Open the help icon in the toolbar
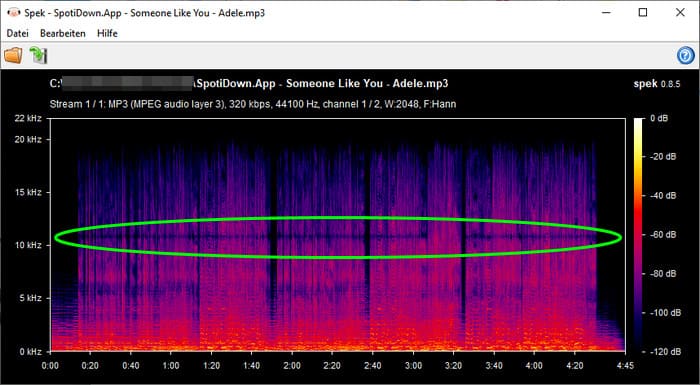This screenshot has width=700, height=385. click(686, 56)
